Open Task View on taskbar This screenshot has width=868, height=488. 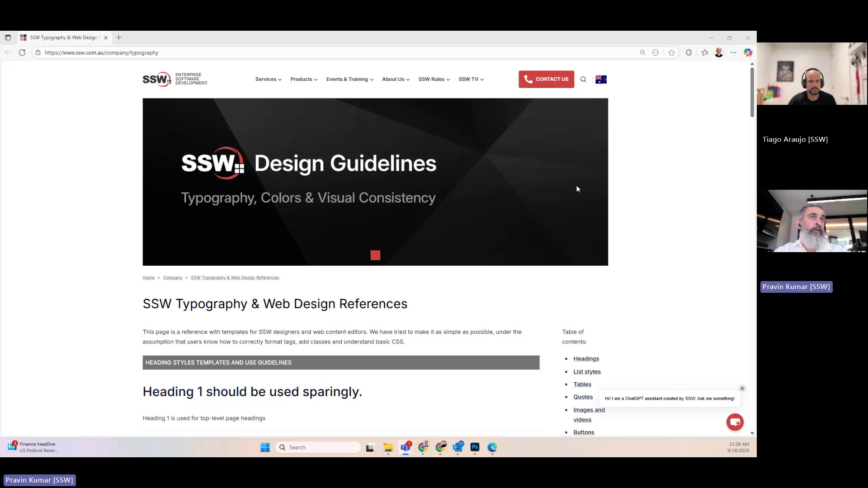click(370, 447)
